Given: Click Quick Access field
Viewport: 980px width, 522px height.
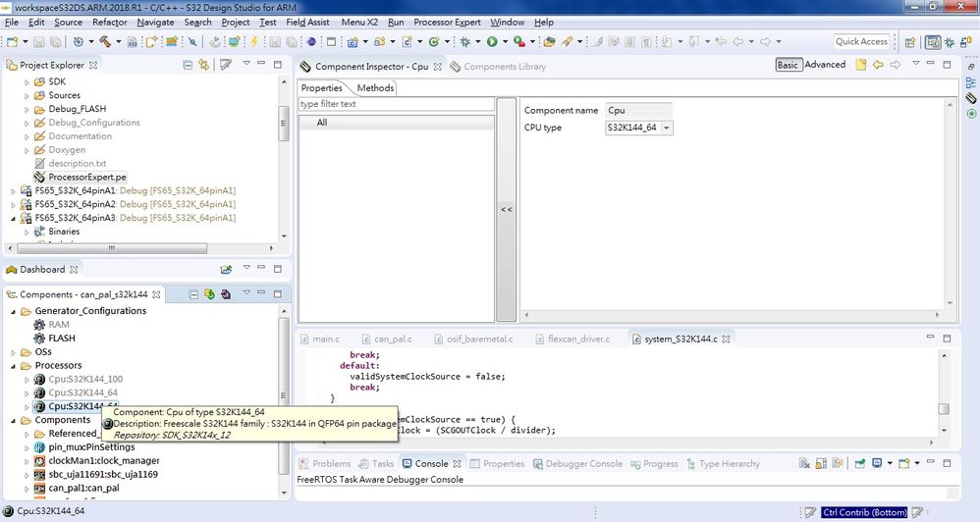Looking at the screenshot, I should pos(861,42).
